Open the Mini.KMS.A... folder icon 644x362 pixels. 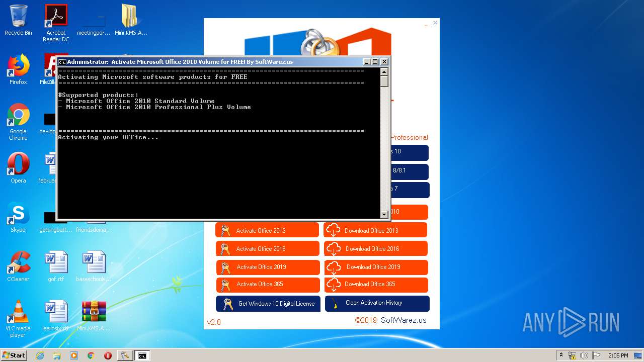[131, 21]
